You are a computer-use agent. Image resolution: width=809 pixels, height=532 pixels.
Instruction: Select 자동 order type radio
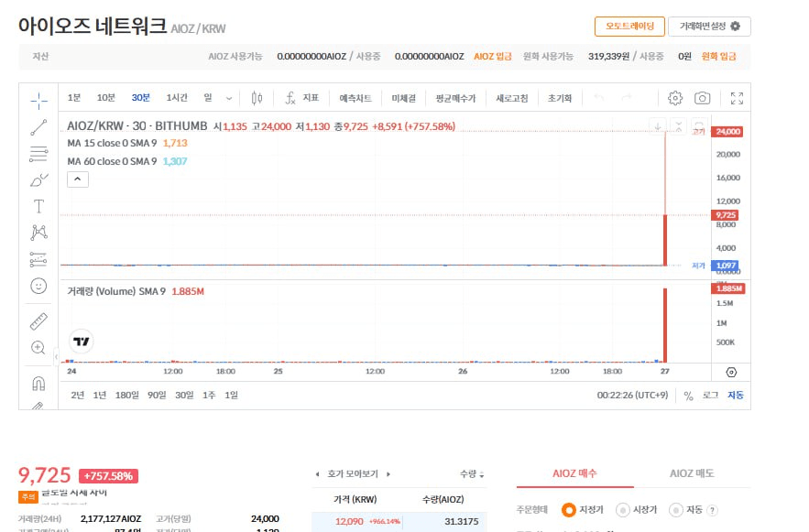click(x=676, y=510)
